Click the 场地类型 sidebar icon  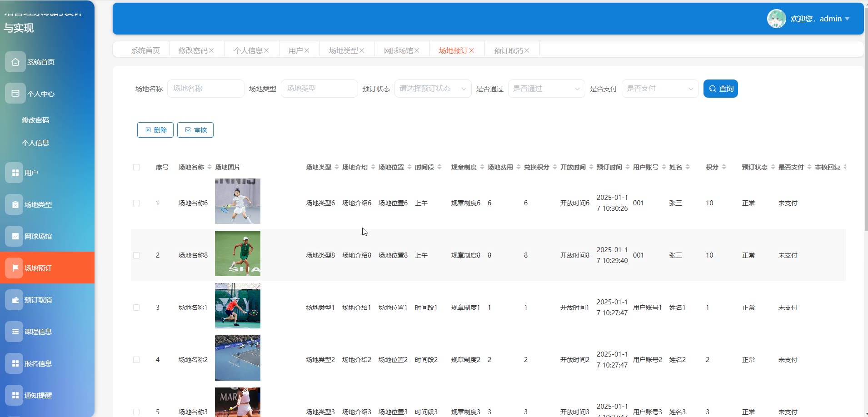15,204
